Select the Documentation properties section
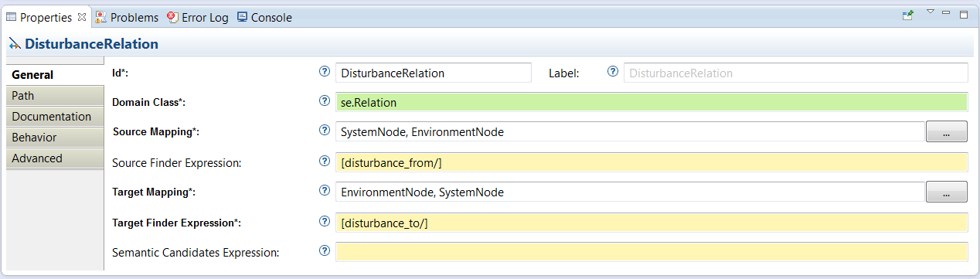 click(54, 117)
